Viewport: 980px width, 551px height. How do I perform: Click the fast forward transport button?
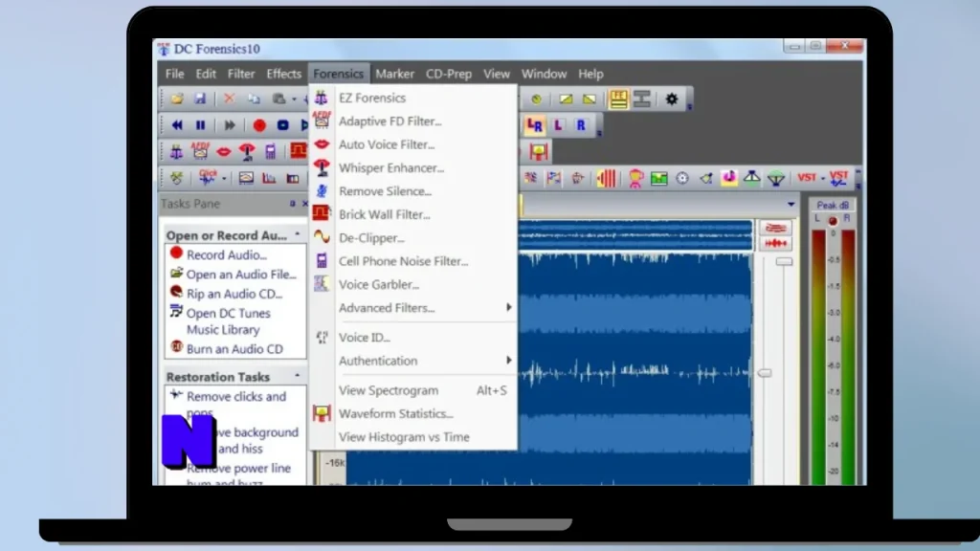tap(230, 125)
